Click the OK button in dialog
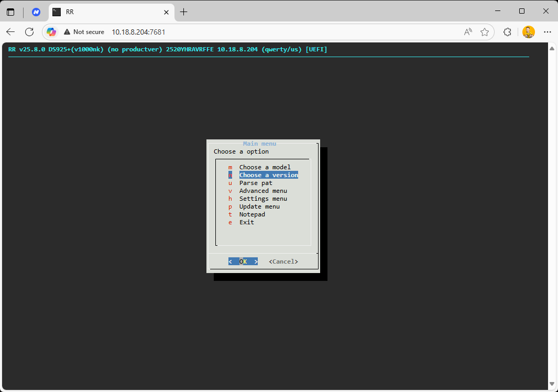The image size is (558, 392). tap(243, 262)
